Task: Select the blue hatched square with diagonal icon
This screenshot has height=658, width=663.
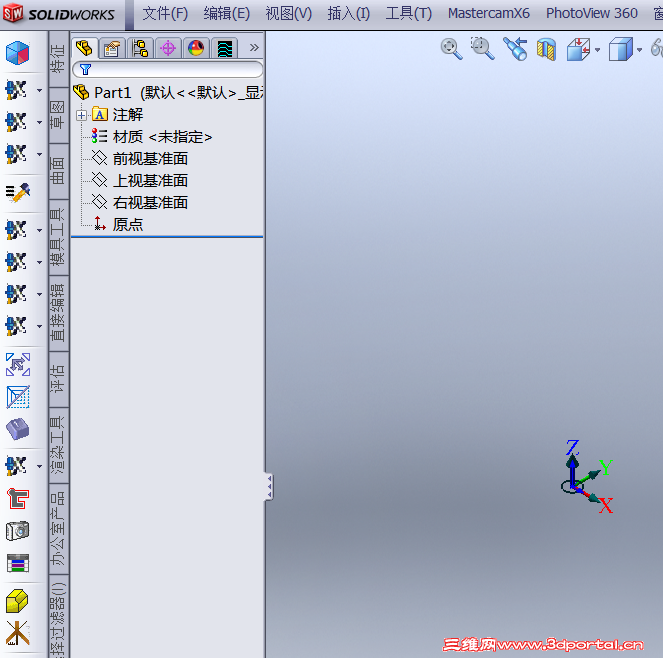Action: coord(18,397)
